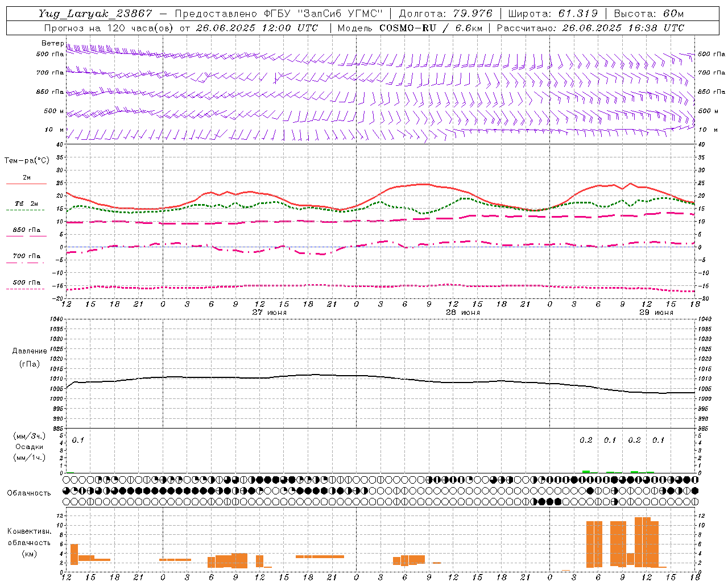Click the '29 июня' date label
The height and width of the screenshot is (582, 728).
point(656,313)
